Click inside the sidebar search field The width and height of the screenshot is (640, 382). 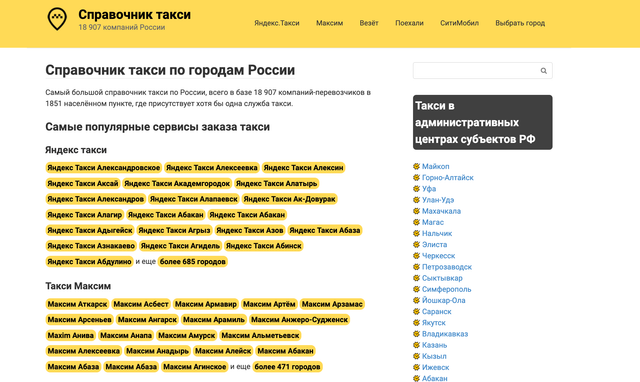pyautogui.click(x=482, y=71)
